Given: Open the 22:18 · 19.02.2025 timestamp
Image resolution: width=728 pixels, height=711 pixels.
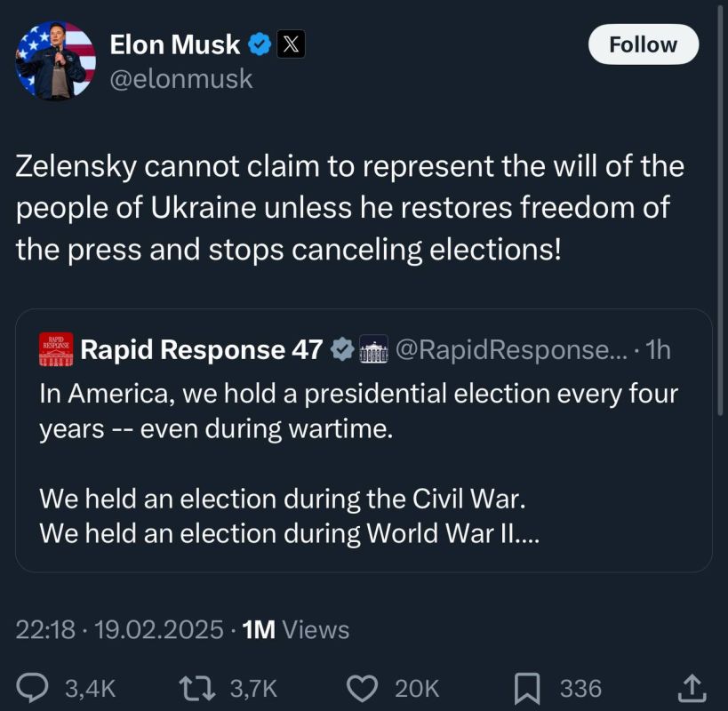Looking at the screenshot, I should pyautogui.click(x=119, y=630).
